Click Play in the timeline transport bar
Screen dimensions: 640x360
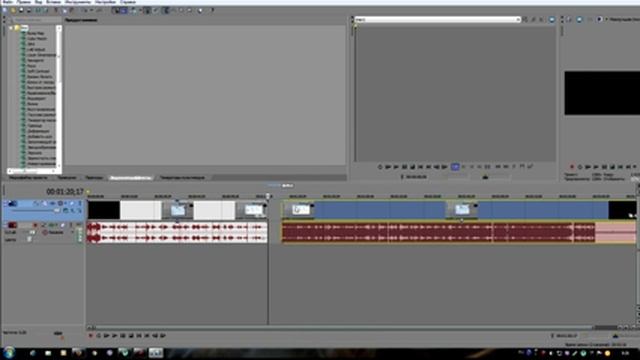point(115,336)
